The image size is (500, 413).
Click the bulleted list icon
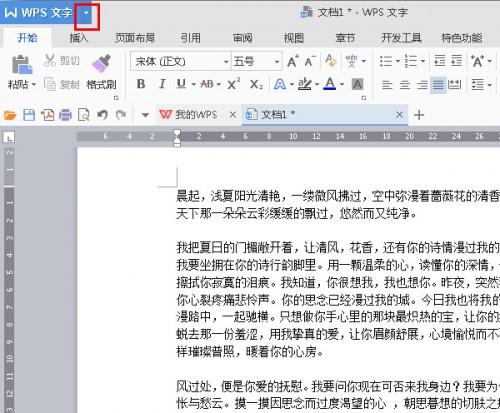click(x=386, y=61)
